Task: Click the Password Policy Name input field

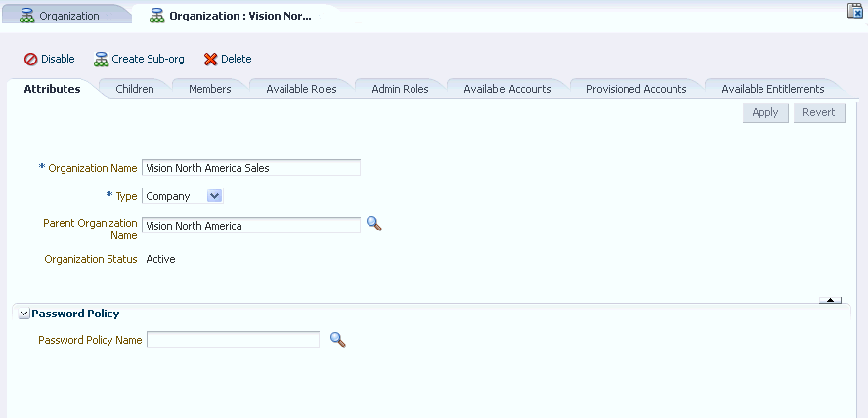Action: tap(233, 340)
